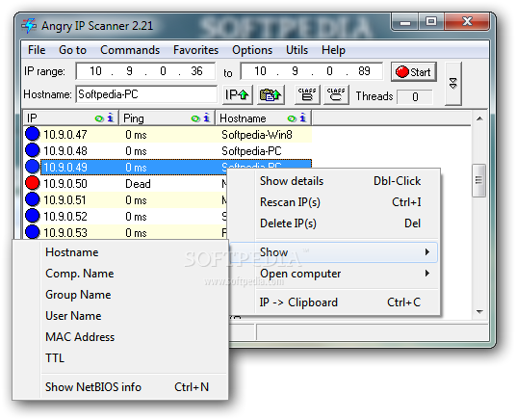The image size is (516, 420).
Task: Choose IP -> Clipboard entry
Action: pos(333,302)
